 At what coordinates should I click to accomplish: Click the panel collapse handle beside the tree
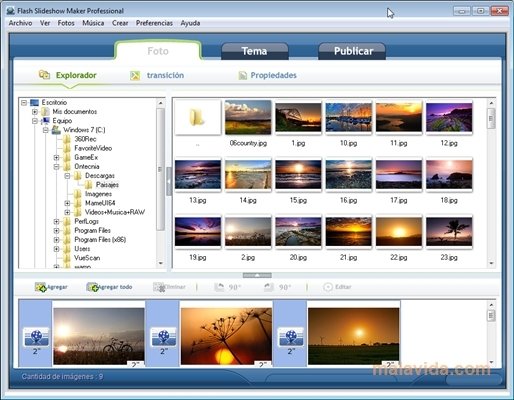169,181
